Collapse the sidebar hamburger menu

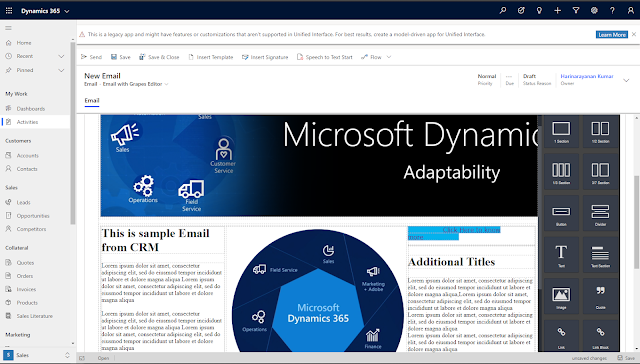click(x=9, y=28)
